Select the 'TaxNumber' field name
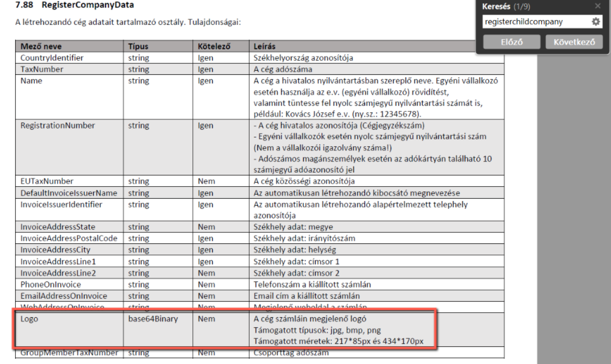 (42, 69)
